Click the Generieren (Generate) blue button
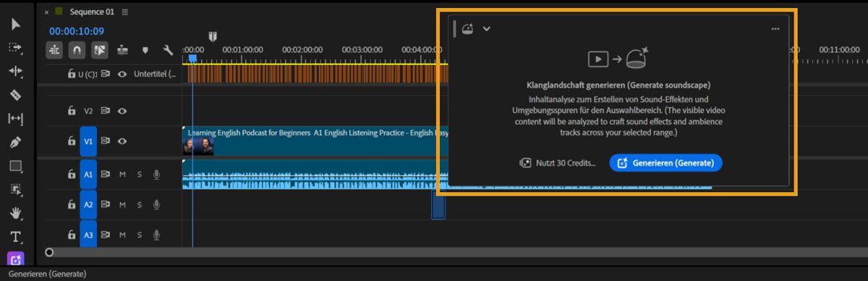The height and width of the screenshot is (281, 868). point(665,163)
